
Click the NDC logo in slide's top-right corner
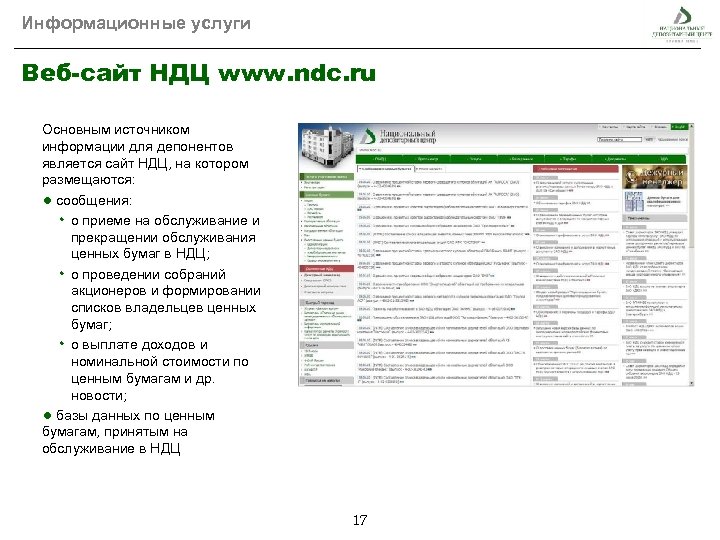pyautogui.click(x=682, y=25)
